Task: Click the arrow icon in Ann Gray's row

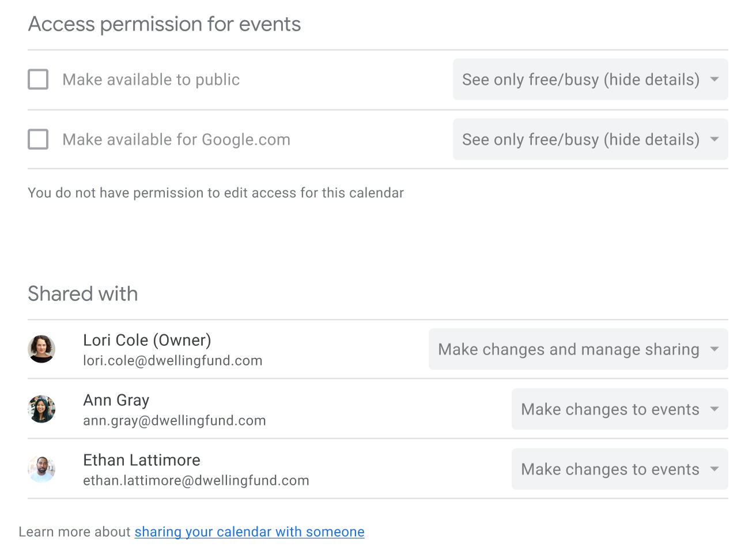Action: tap(715, 409)
